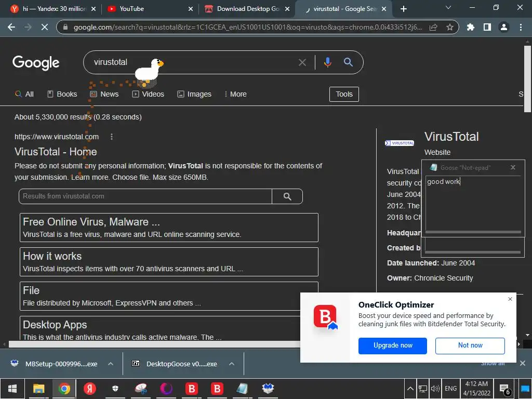Screen dimensions: 532x399
Task: Close the Goose Not-epad window
Action: tap(513, 167)
